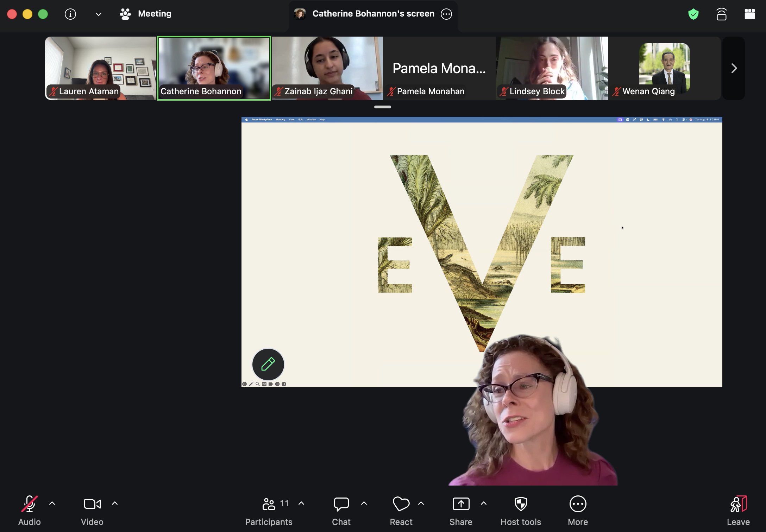Open the Chat panel
Screen dimensions: 766x532
point(341,511)
